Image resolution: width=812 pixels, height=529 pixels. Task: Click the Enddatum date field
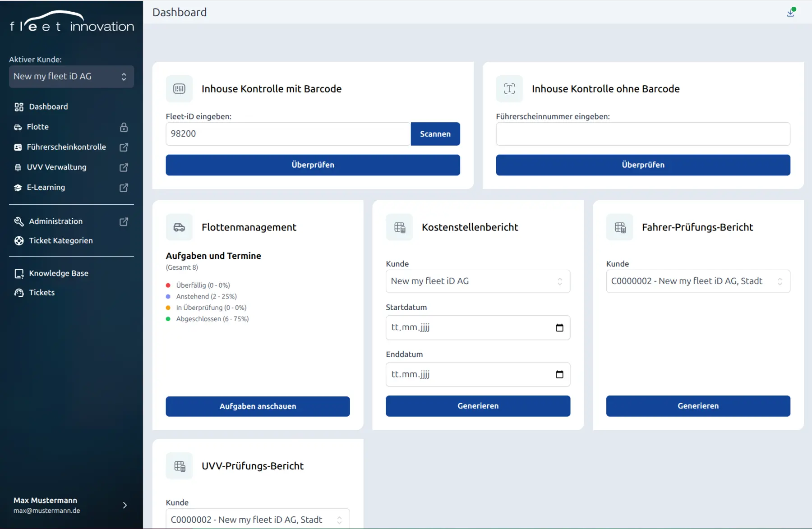coord(478,374)
